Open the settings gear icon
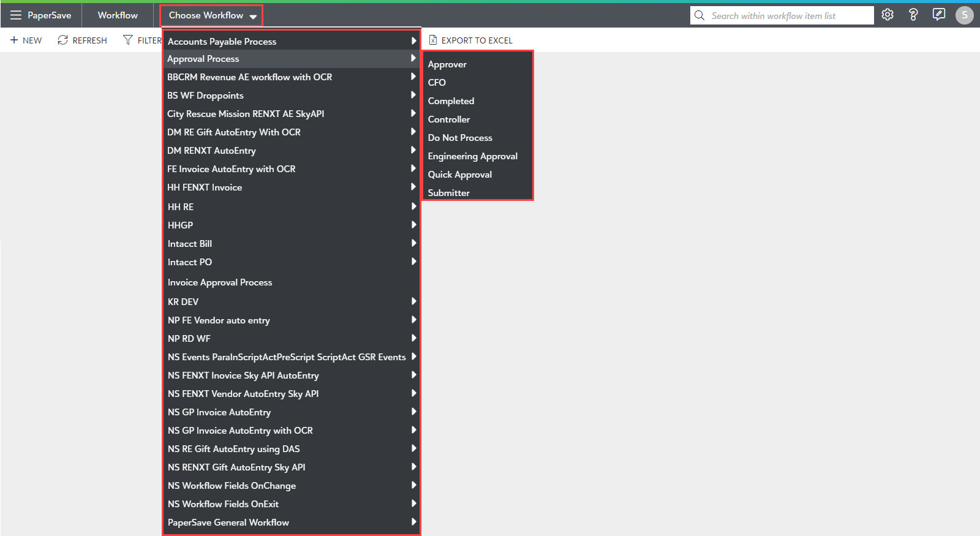The height and width of the screenshot is (536, 980). [887, 15]
